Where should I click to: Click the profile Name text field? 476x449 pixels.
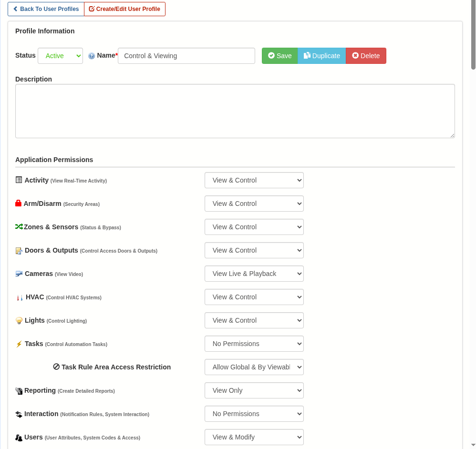pyautogui.click(x=186, y=56)
